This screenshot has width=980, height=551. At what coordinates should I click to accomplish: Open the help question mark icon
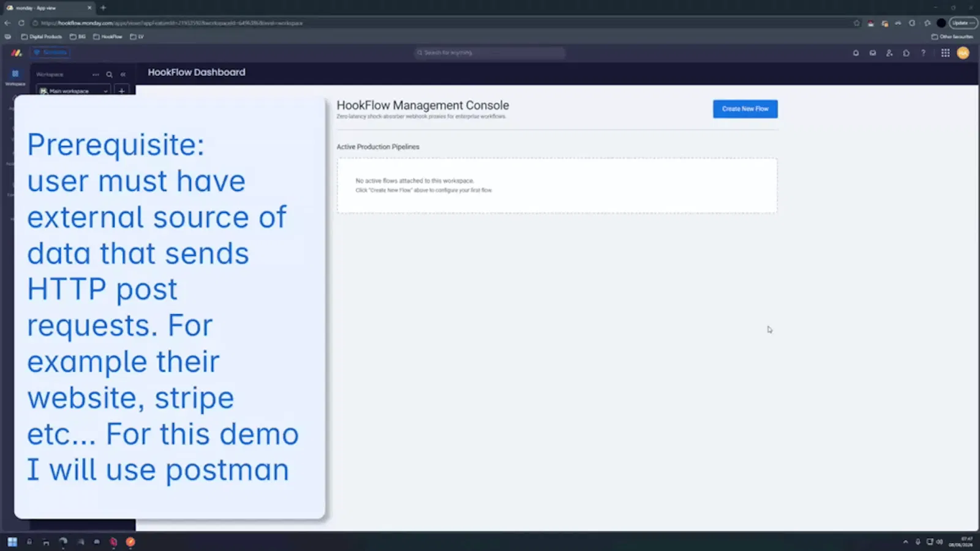point(924,53)
